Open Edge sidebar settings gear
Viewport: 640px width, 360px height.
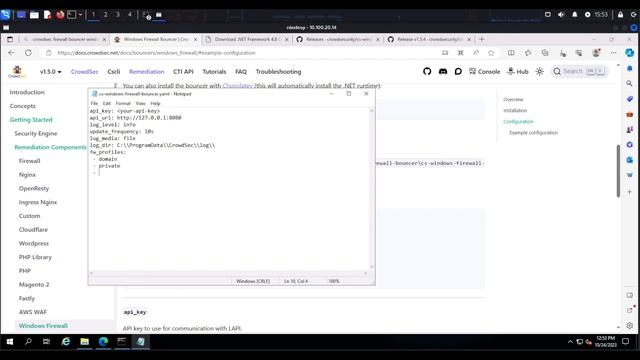[x=630, y=326]
